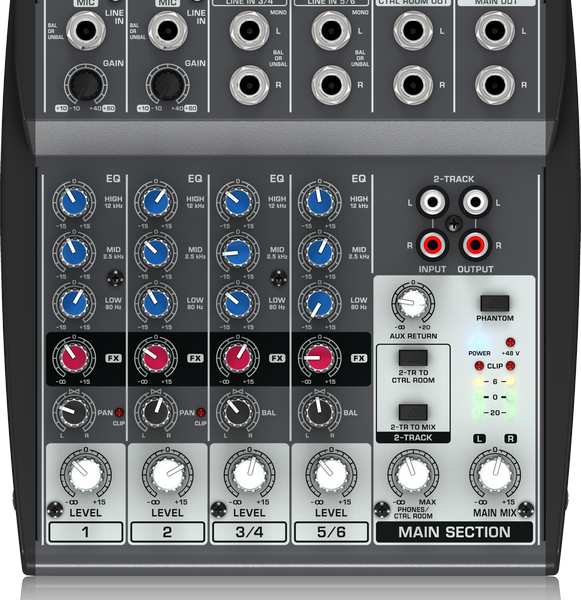581x600 pixels.
Task: Toggle the 2-TR TO MIX switch
Action: tap(413, 412)
